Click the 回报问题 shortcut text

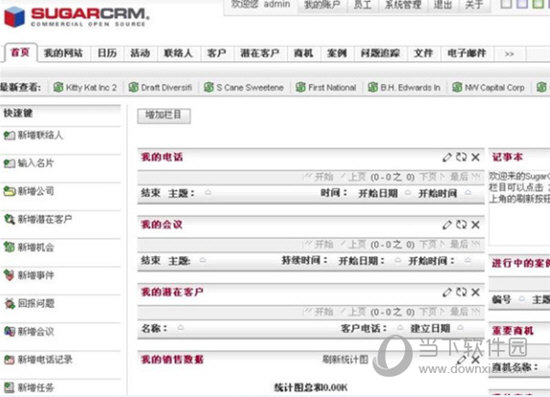point(36,303)
